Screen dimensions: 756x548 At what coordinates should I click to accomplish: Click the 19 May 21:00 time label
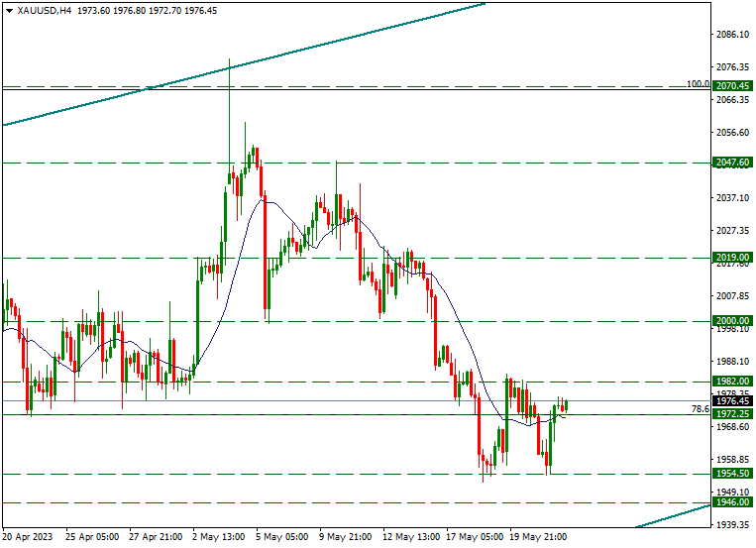[x=538, y=536]
